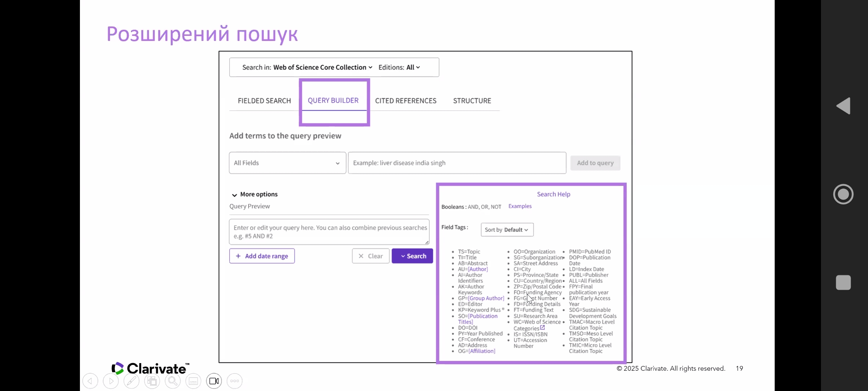Select the Fielded Search tab
The image size is (868, 391).
point(264,101)
